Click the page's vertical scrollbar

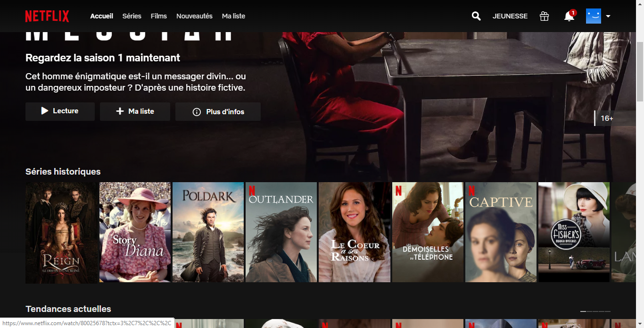coord(640,71)
